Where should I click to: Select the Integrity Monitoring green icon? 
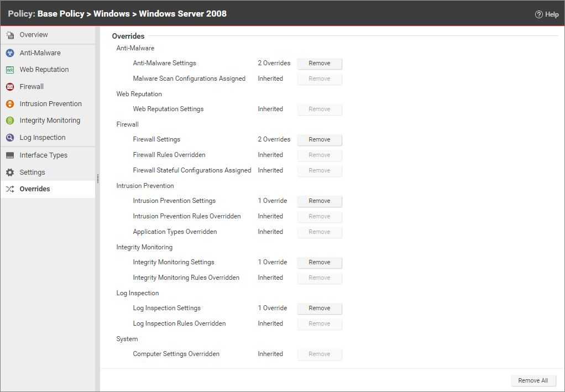coord(10,121)
